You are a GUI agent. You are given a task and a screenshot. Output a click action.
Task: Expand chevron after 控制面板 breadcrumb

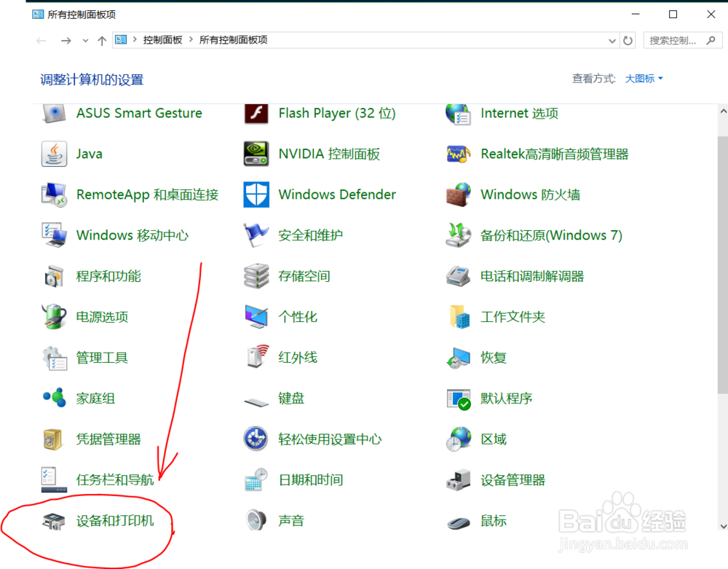point(191,39)
